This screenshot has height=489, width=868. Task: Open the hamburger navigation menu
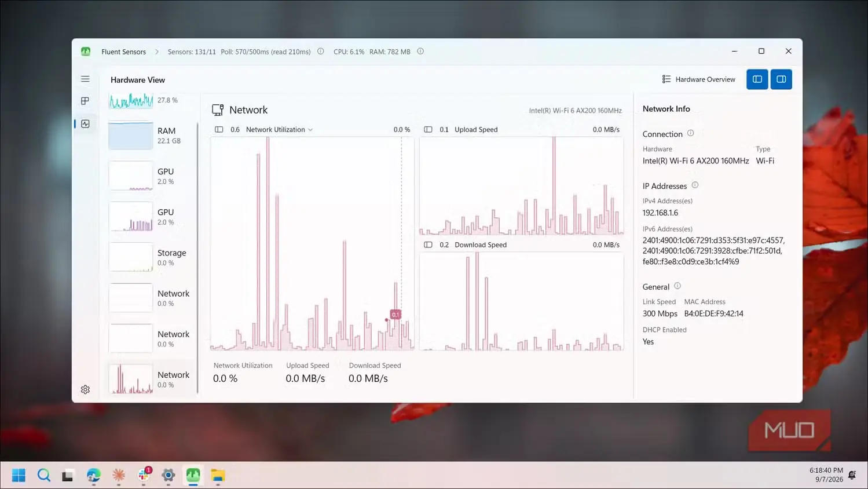(x=85, y=79)
